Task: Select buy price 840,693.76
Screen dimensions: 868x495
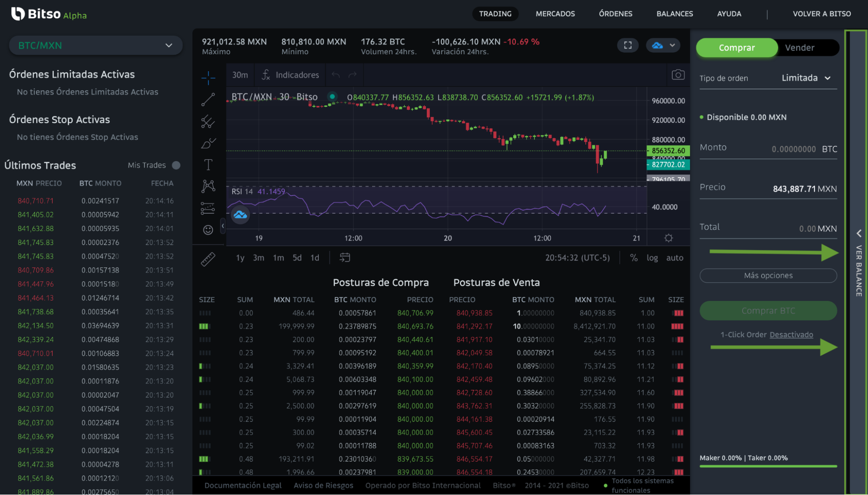Action: [x=415, y=326]
